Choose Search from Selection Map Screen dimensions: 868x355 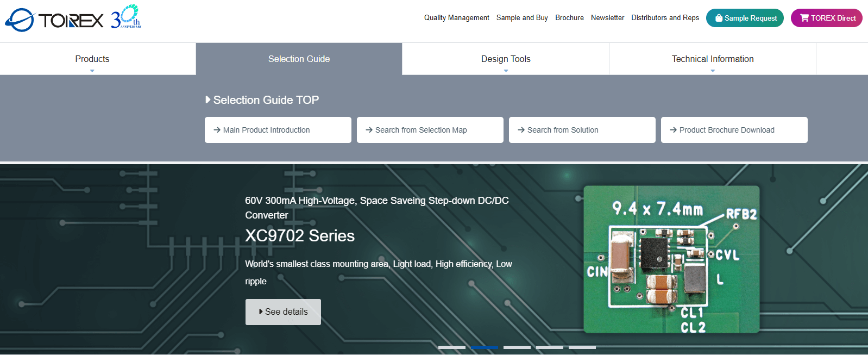(430, 130)
